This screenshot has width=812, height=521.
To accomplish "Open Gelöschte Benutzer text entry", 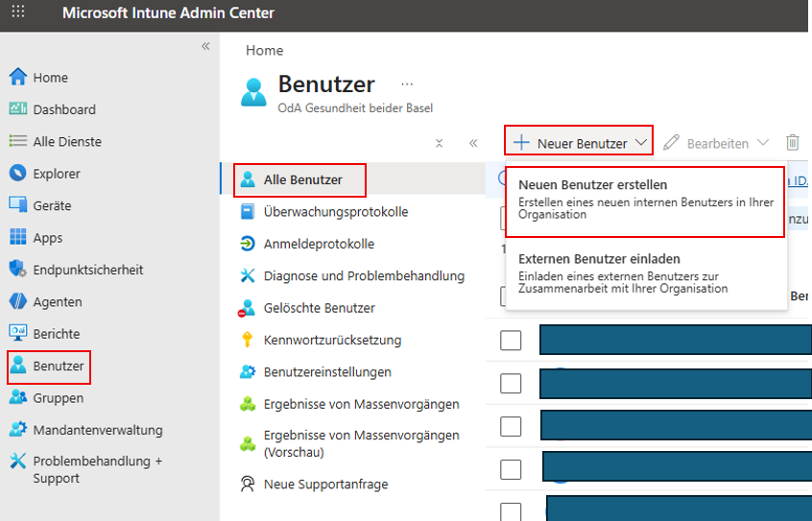I will tap(319, 308).
